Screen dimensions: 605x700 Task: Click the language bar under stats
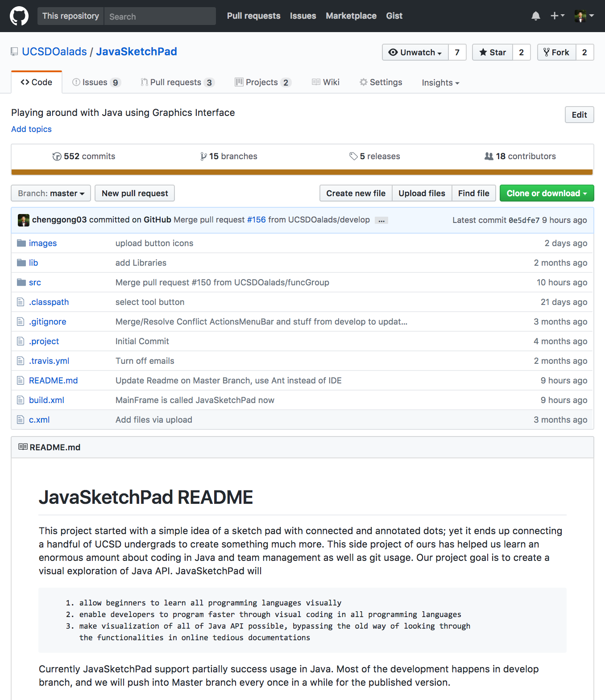click(302, 172)
